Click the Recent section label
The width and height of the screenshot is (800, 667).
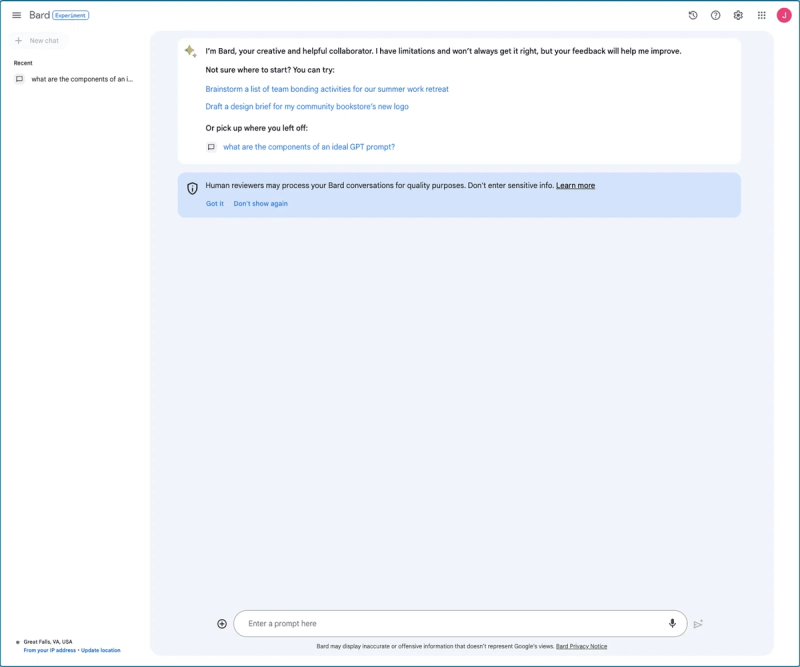click(x=23, y=63)
